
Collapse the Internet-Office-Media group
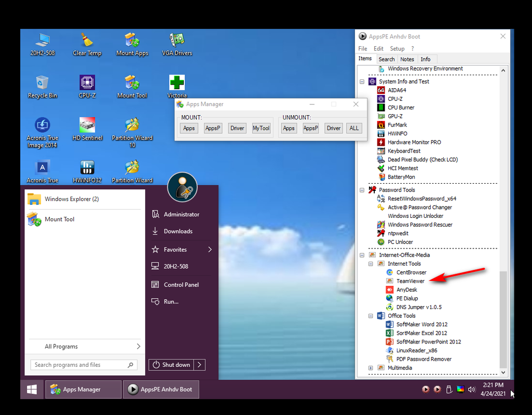point(362,255)
